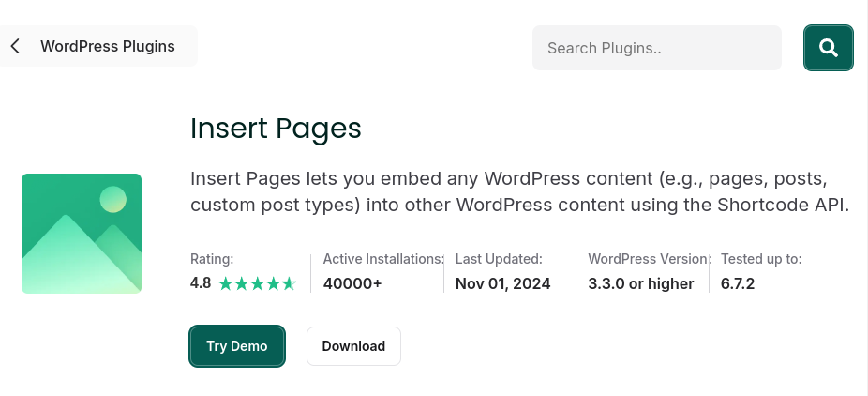Click the back chevron arrow icon

(15, 46)
